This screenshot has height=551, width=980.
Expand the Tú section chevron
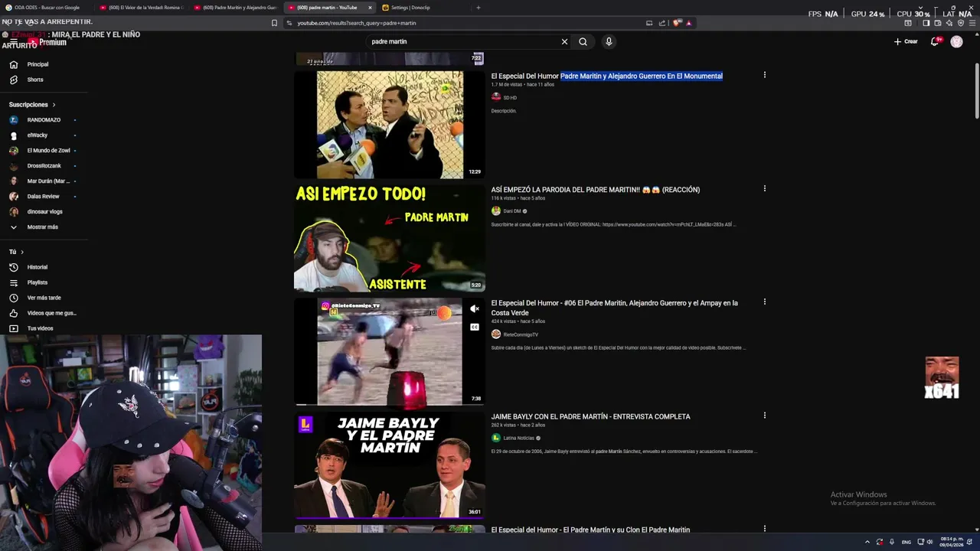(x=22, y=252)
